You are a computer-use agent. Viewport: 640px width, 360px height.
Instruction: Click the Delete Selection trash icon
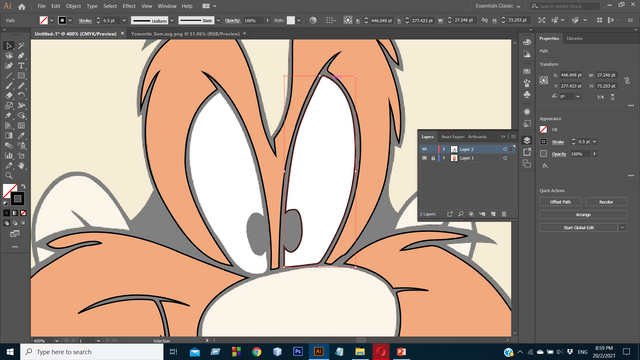(504, 214)
